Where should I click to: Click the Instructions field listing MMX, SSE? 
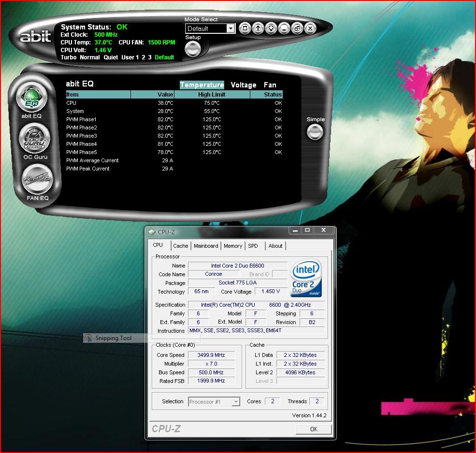point(257,330)
